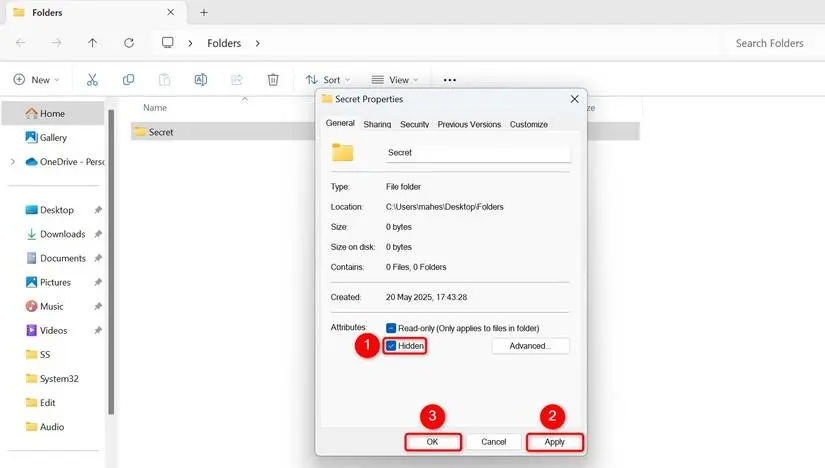Image resolution: width=825 pixels, height=468 pixels.
Task: Open the See more ellipsis menu
Action: (449, 80)
